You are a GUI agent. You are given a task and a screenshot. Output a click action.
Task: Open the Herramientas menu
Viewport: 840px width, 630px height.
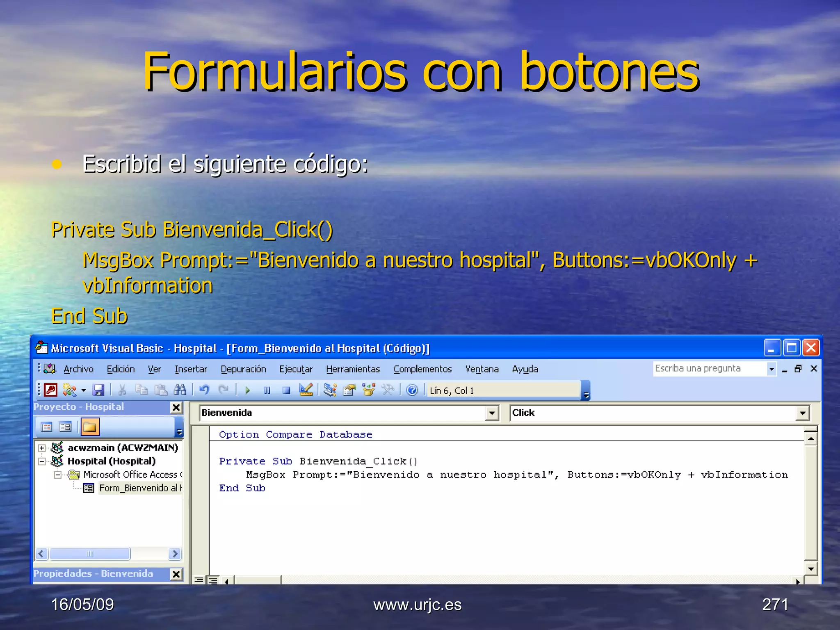pos(353,369)
